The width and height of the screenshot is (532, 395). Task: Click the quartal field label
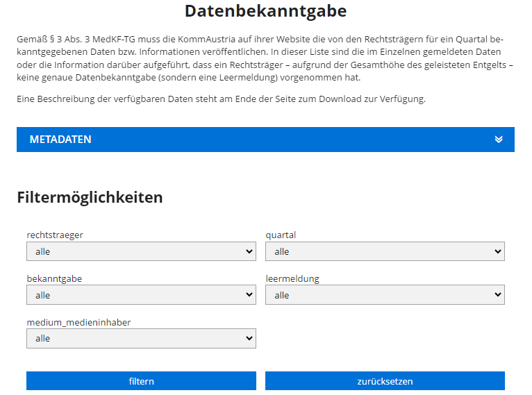pyautogui.click(x=281, y=235)
